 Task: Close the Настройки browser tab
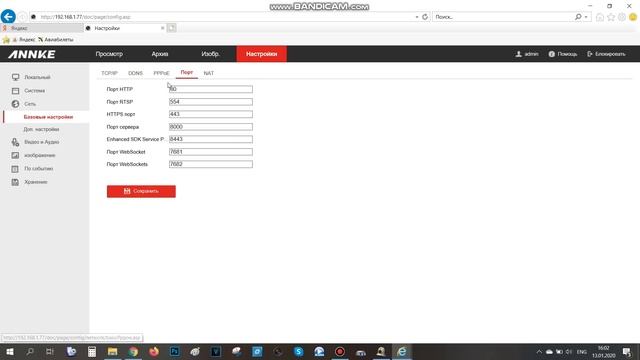[162, 28]
